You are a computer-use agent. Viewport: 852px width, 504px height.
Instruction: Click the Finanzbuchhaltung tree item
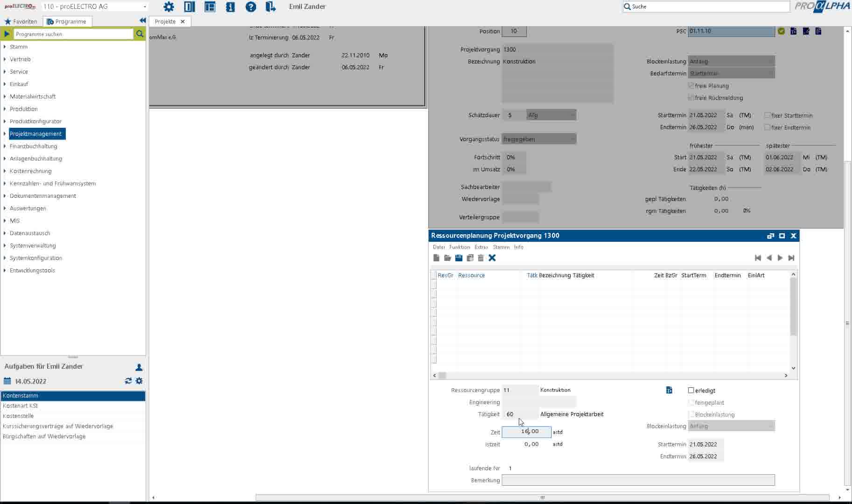(33, 146)
